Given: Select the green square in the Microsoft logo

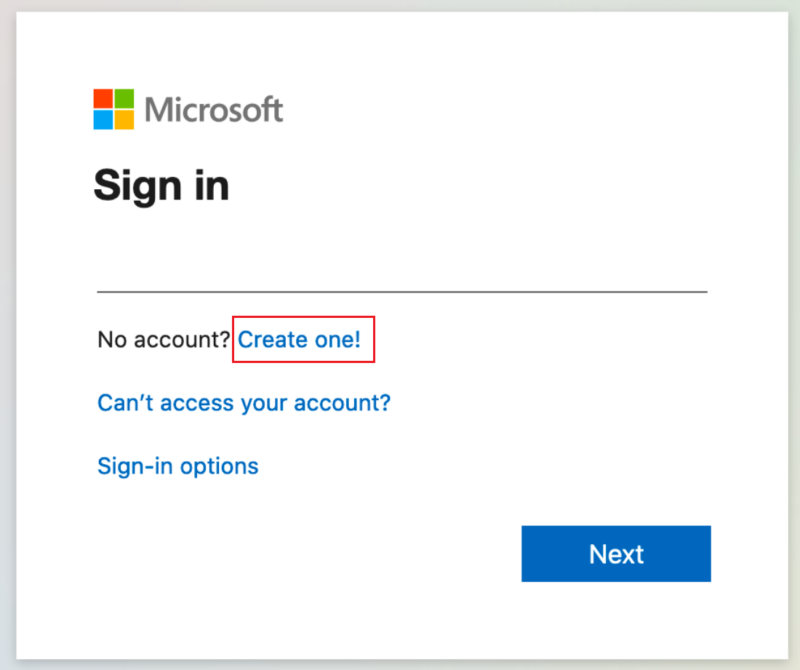Looking at the screenshot, I should [123, 98].
